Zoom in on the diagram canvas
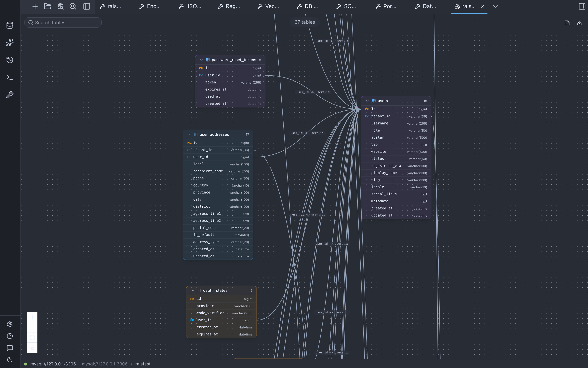Screen dimensions: 588x368 pyautogui.click(x=32, y=317)
